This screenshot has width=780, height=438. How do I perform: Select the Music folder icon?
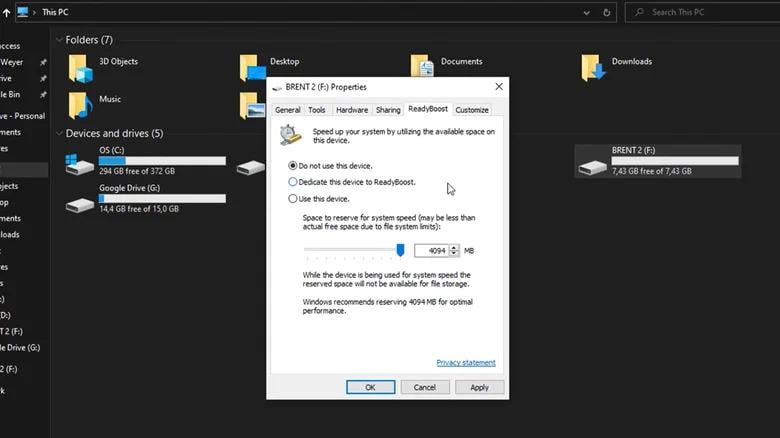[79, 105]
